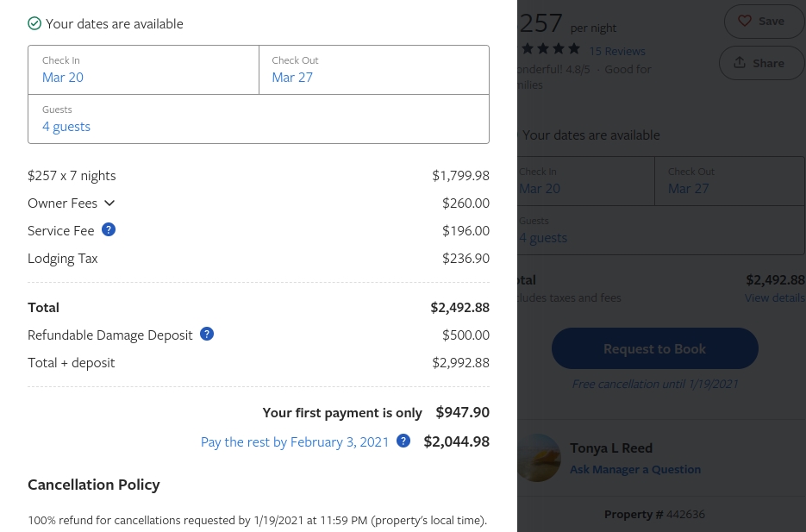806x532 pixels.
Task: Click the Share button
Action: tap(762, 63)
